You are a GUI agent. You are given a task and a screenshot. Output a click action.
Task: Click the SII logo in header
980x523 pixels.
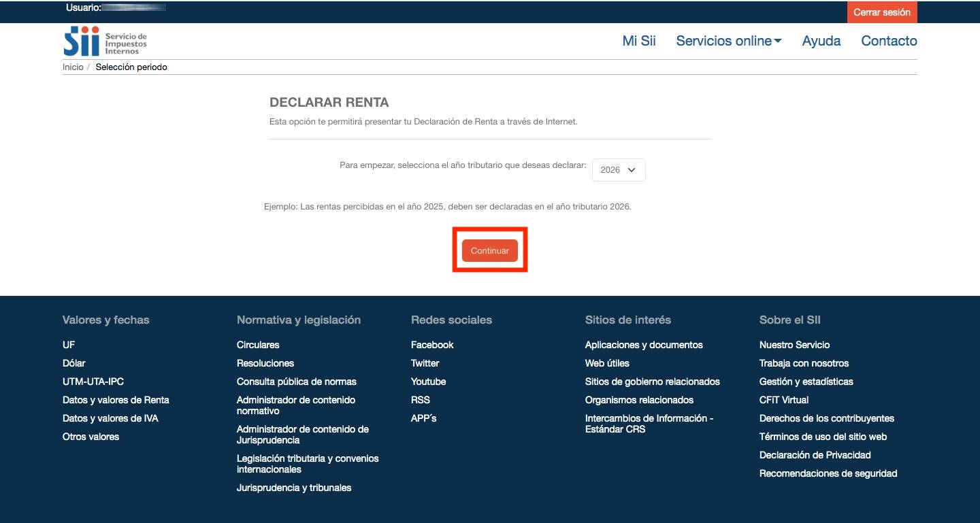coord(105,41)
